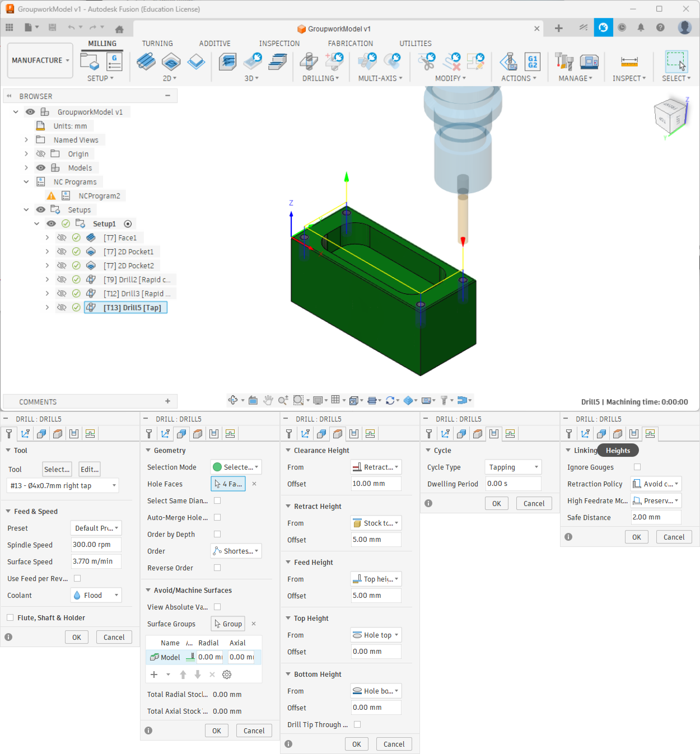Add a comment with the plus icon
Viewport: 700px width, 754px height.
[x=167, y=401]
